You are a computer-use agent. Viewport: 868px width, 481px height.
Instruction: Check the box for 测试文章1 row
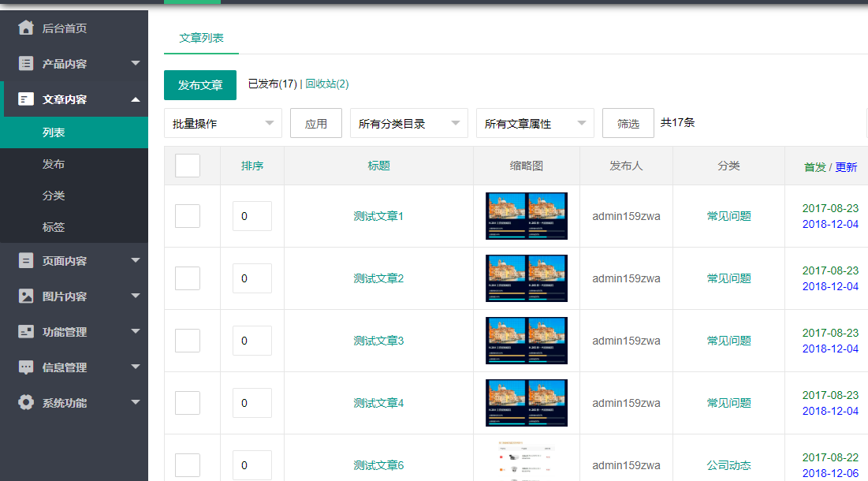188,216
